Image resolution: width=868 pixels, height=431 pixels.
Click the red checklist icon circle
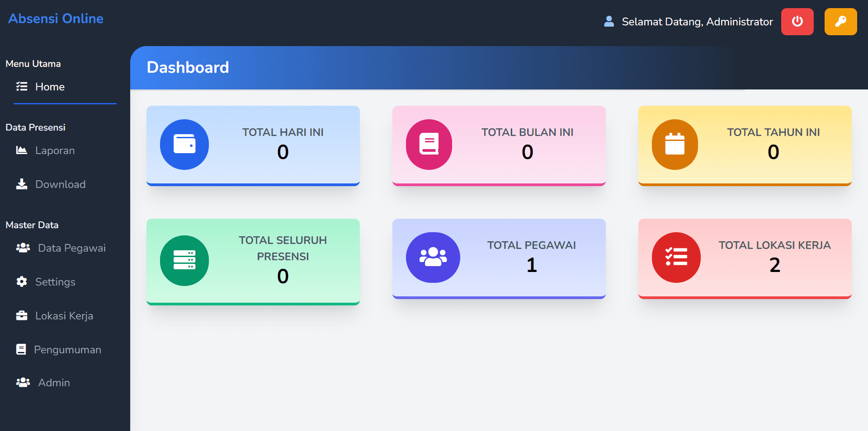click(x=676, y=258)
